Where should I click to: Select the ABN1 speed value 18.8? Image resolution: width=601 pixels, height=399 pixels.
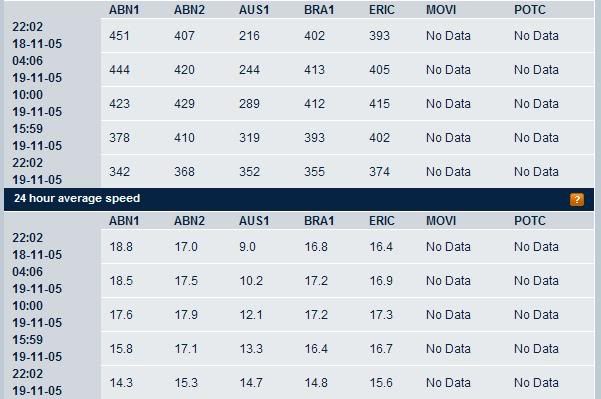[x=121, y=247]
